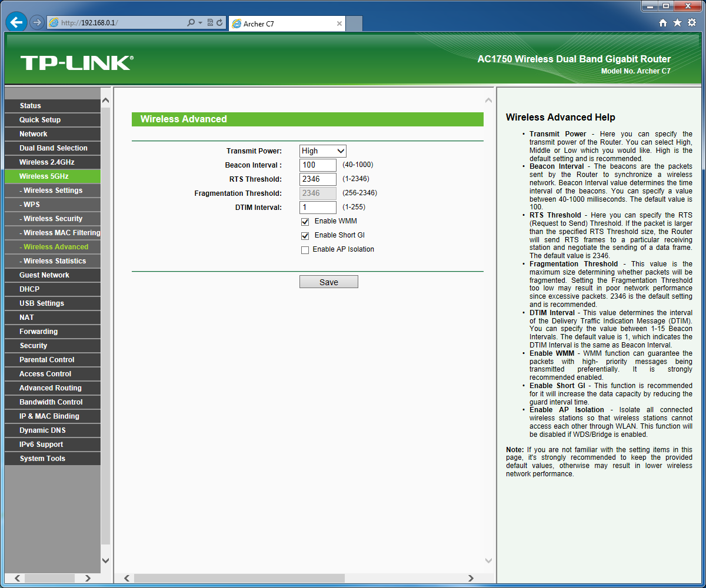Click main panel horizontal scrollbar thumb
706x588 pixels.
(239, 579)
